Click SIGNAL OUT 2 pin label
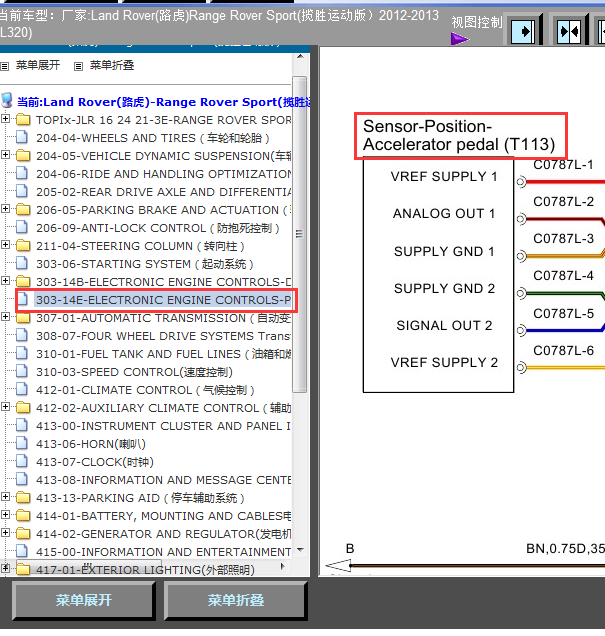 click(x=444, y=325)
